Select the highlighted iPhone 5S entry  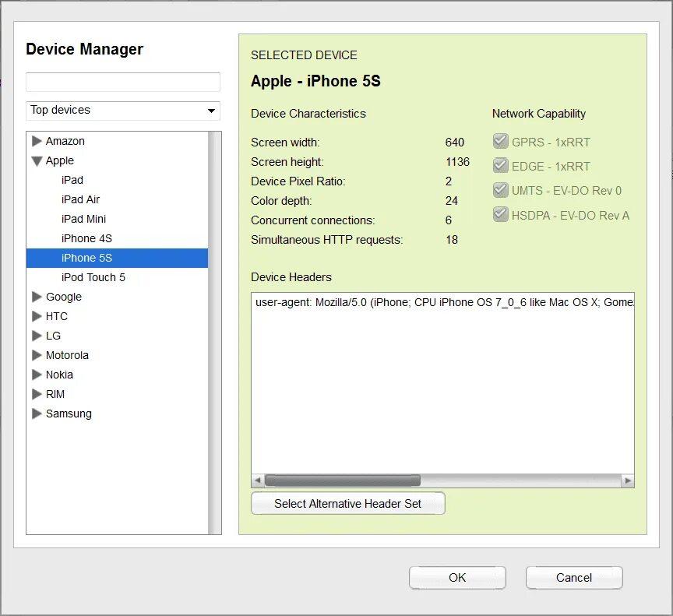point(117,258)
